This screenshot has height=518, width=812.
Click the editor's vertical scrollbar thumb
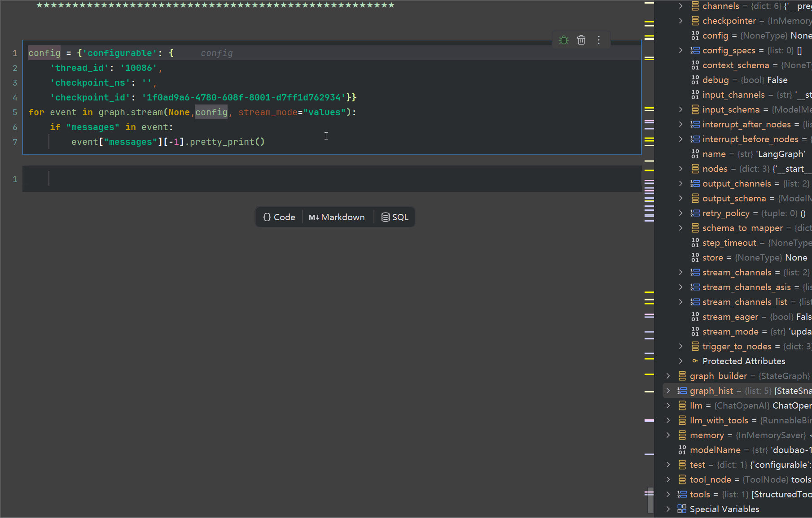coord(650,500)
